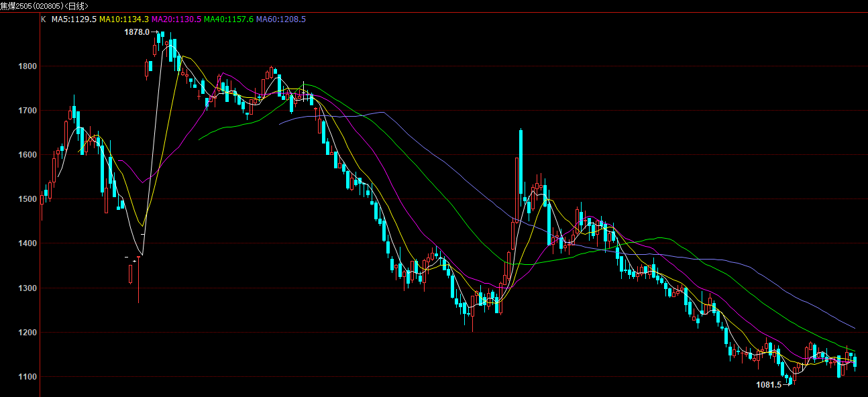Image resolution: width=868 pixels, height=397 pixels.
Task: Click the 1500 price axis label
Action: (28, 199)
